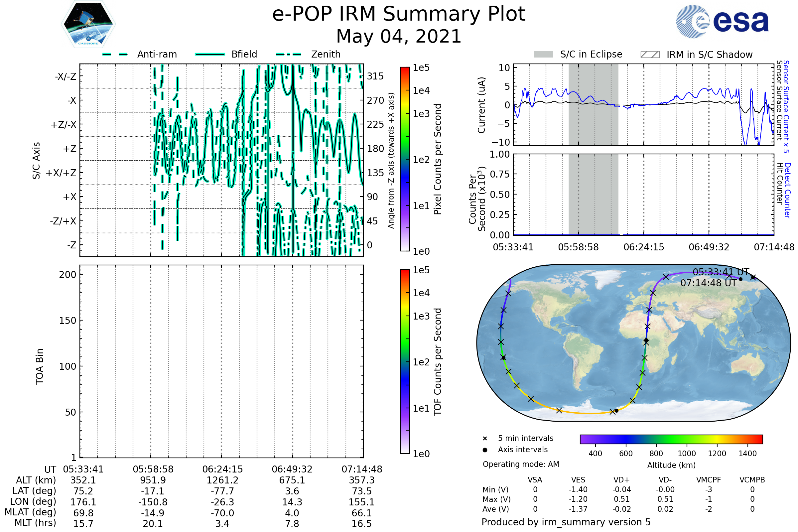This screenshot has height=532, width=798.
Task: Click the S/C in Eclipse gray legend patch
Action: pyautogui.click(x=544, y=55)
